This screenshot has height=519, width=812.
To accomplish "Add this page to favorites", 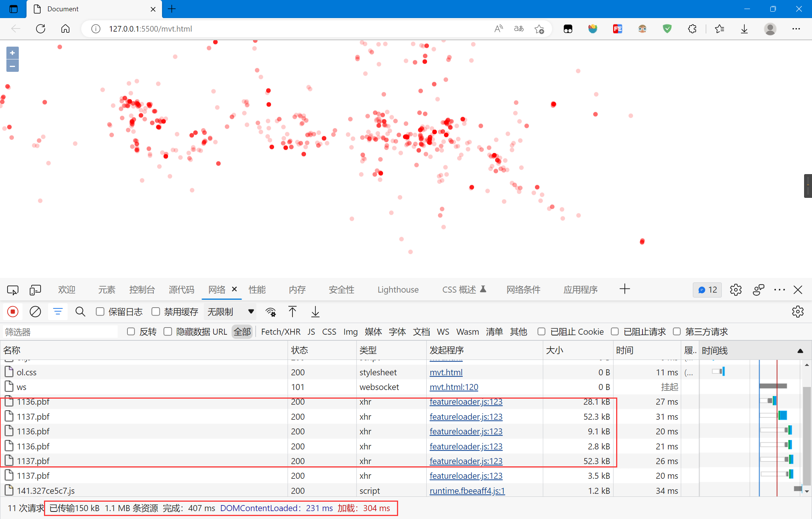I will coord(539,29).
